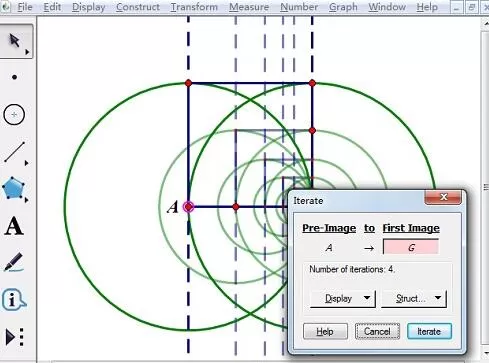This screenshot has height=363, width=489.
Task: Restore the document window
Action: (471, 7)
